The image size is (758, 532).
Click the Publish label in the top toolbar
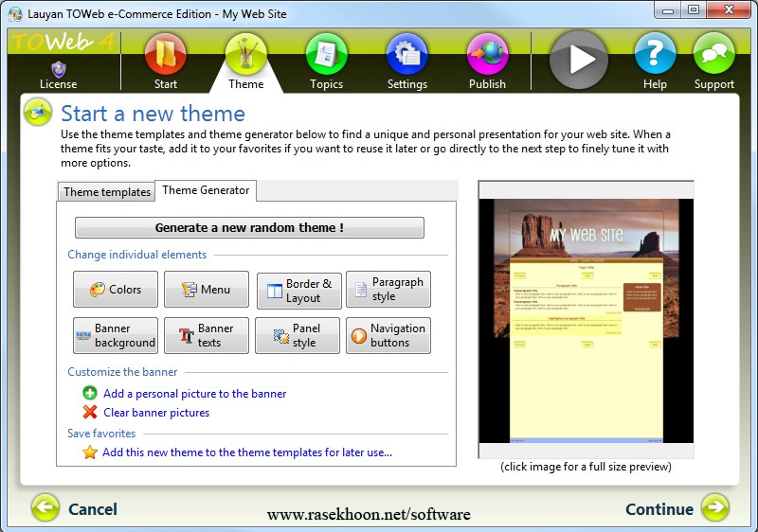(x=487, y=84)
